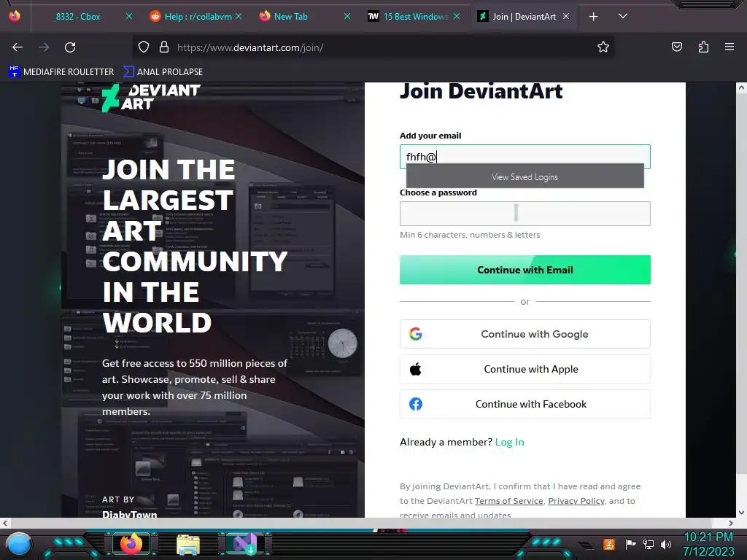Go back to the previous page
The height and width of the screenshot is (560, 747).
pyautogui.click(x=18, y=47)
